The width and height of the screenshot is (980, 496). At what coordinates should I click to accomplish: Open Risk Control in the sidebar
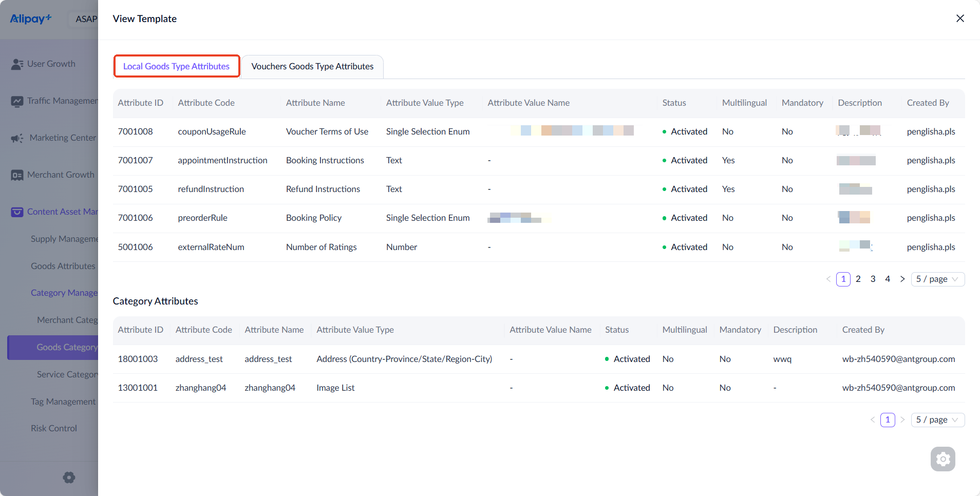pos(54,428)
